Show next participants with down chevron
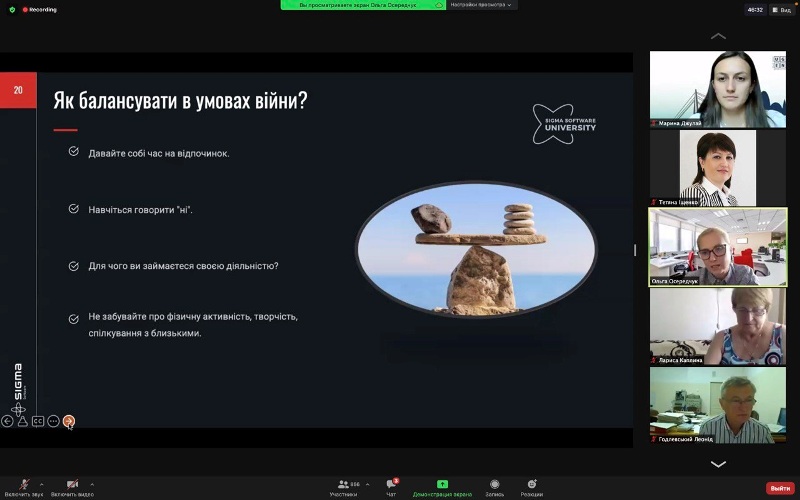The height and width of the screenshot is (500, 800). pyautogui.click(x=718, y=464)
